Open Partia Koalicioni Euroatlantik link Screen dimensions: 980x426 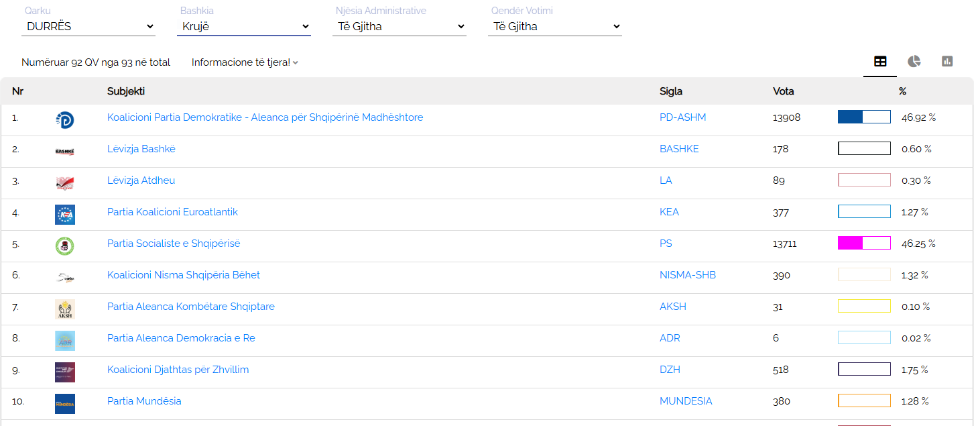click(x=172, y=212)
